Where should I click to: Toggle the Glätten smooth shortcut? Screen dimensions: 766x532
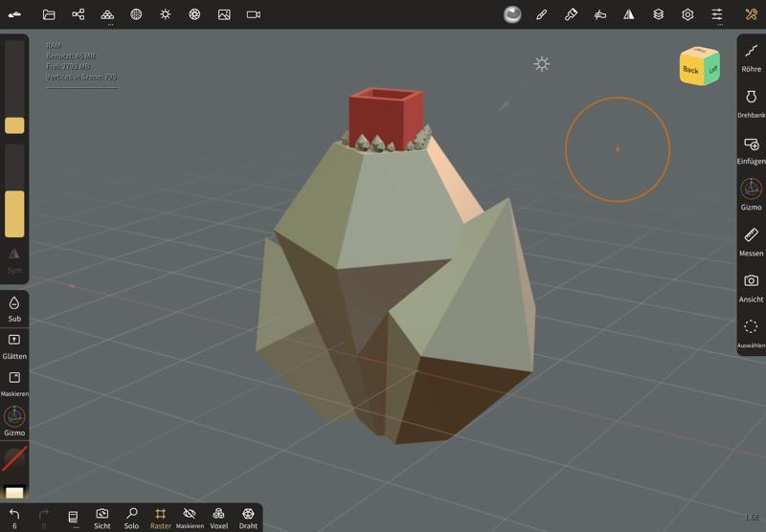pos(14,346)
